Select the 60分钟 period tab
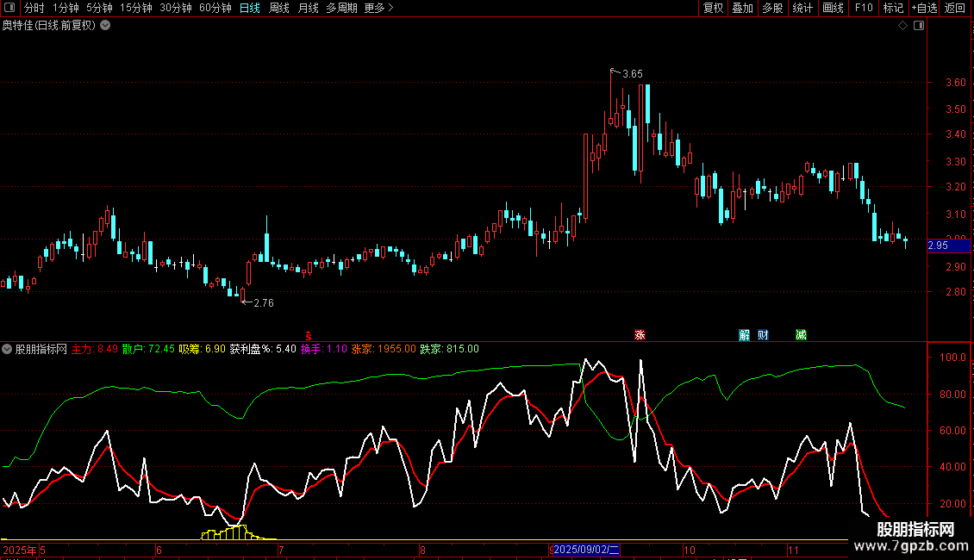 click(x=215, y=9)
